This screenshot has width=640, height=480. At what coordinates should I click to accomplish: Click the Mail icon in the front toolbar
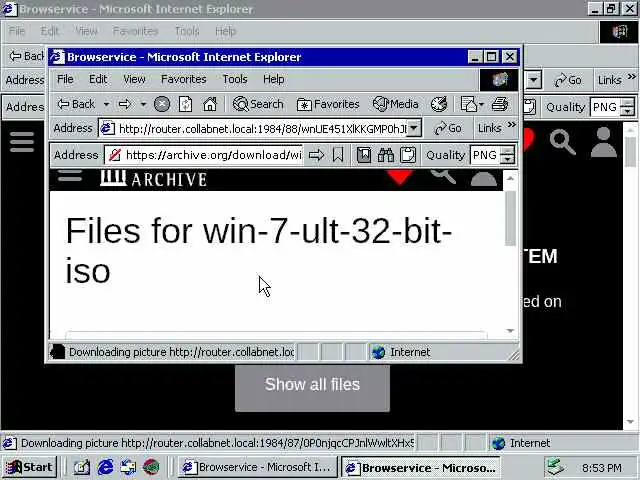point(469,104)
